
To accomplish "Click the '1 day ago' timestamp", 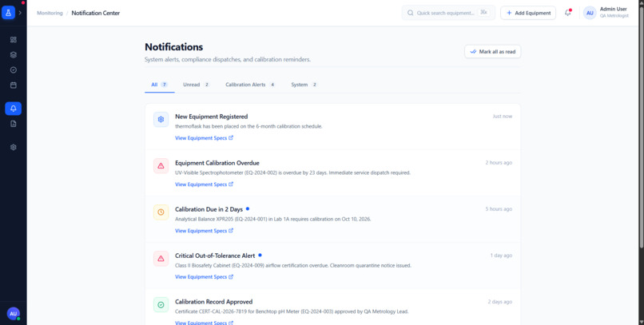I will (x=501, y=256).
